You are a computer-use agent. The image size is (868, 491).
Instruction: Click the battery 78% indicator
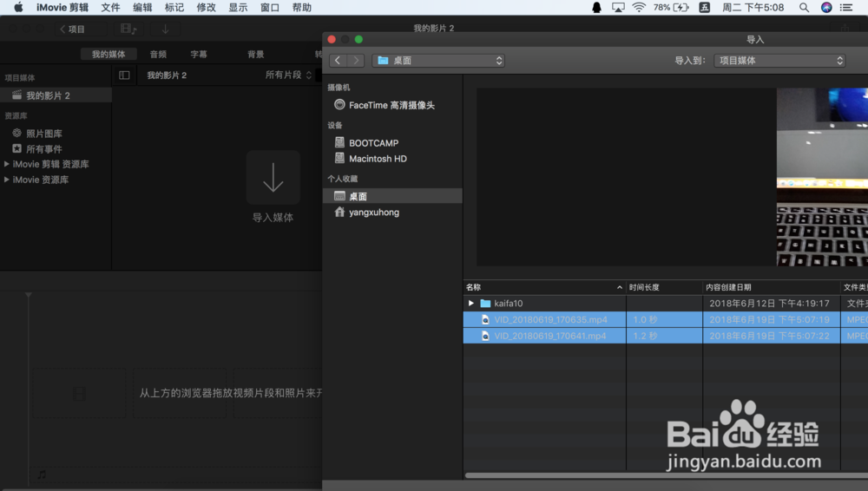point(671,7)
